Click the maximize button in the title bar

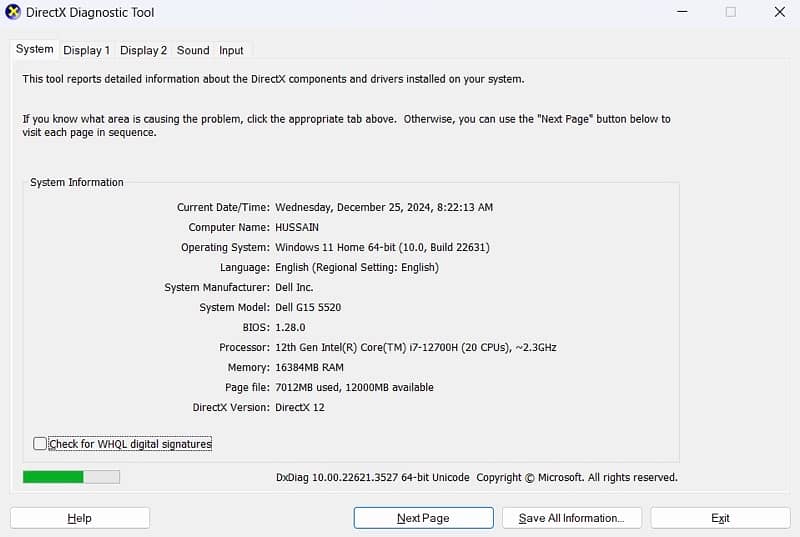tap(730, 12)
